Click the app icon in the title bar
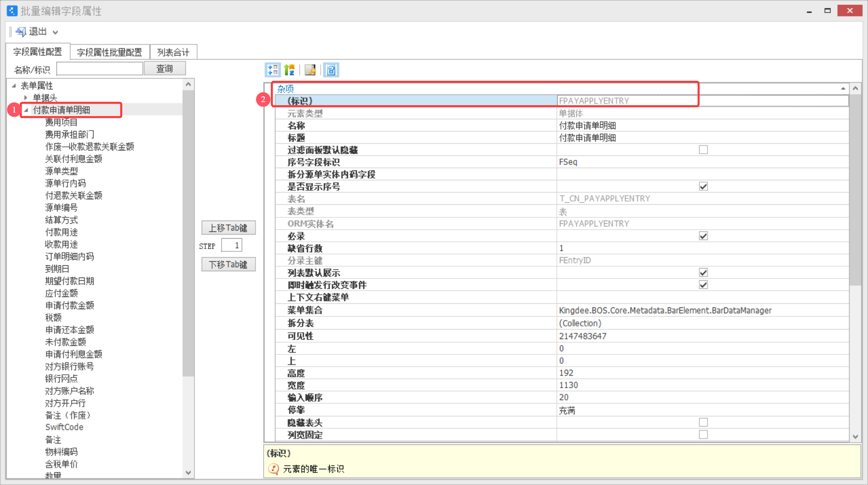Viewport: 868px width, 485px height. (12, 10)
